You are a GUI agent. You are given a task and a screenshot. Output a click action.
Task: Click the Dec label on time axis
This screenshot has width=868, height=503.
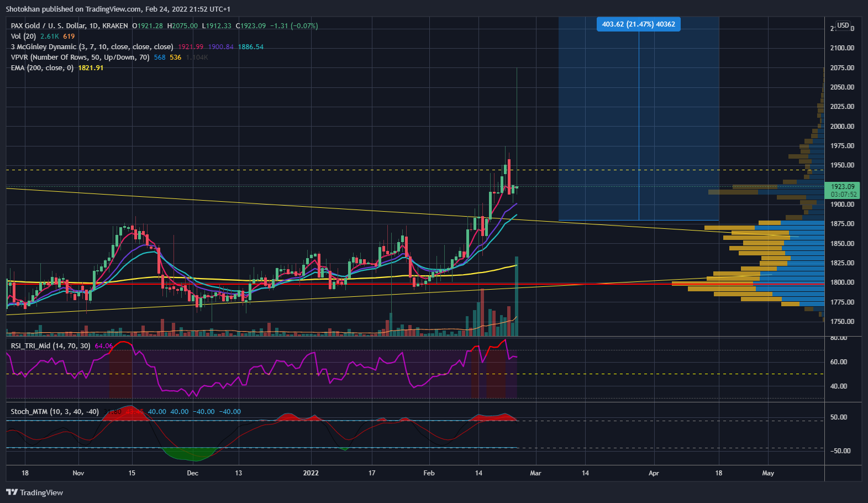click(x=192, y=473)
